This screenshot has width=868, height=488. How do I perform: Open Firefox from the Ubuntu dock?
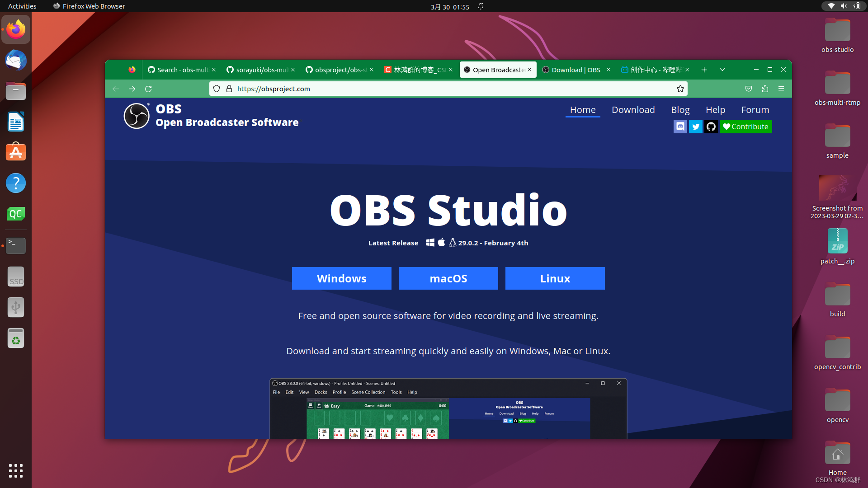[16, 29]
